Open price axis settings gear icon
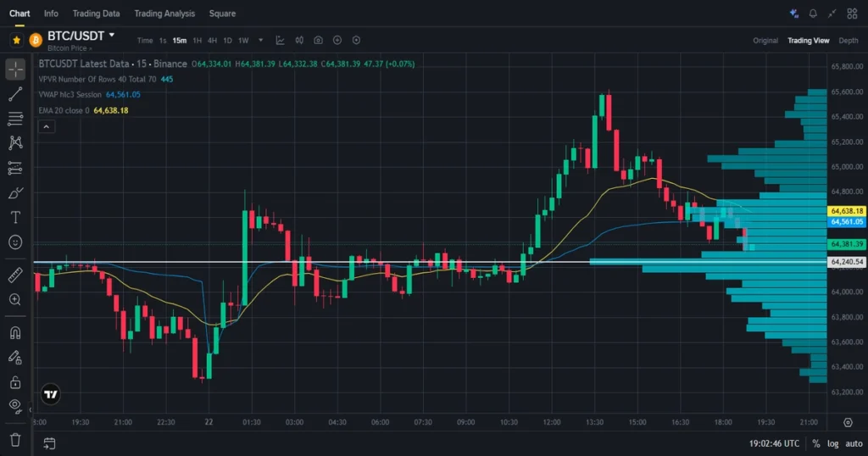868x456 pixels. click(x=848, y=422)
